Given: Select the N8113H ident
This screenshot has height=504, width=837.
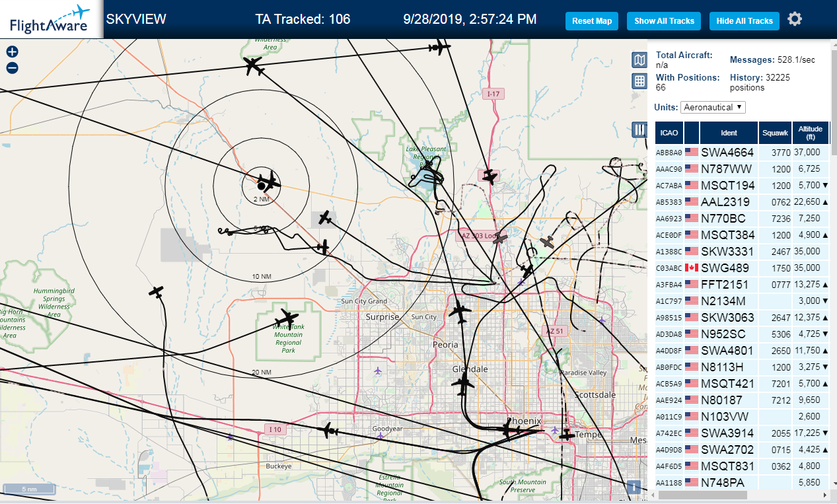Looking at the screenshot, I should coord(722,367).
